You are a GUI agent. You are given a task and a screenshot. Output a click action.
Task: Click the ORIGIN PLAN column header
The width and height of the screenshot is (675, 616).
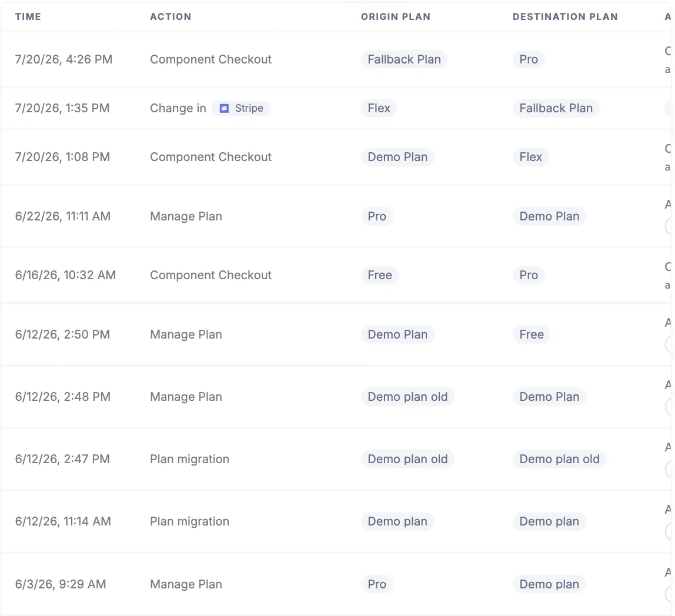[396, 17]
